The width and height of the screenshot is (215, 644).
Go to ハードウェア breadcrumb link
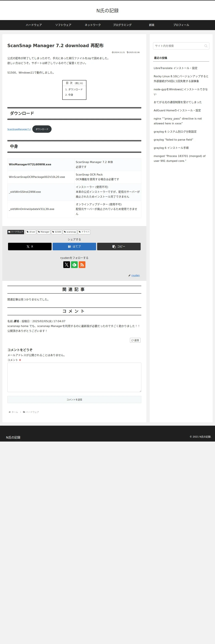(x=32, y=412)
